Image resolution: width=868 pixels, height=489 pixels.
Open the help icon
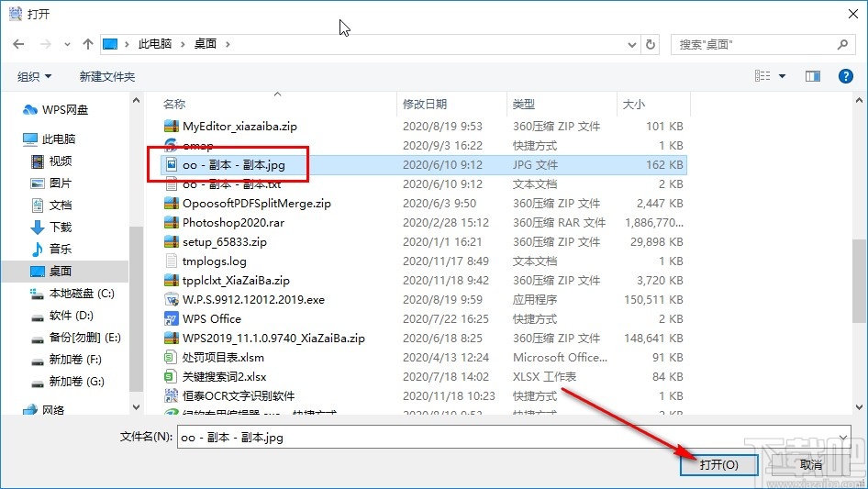pos(845,76)
